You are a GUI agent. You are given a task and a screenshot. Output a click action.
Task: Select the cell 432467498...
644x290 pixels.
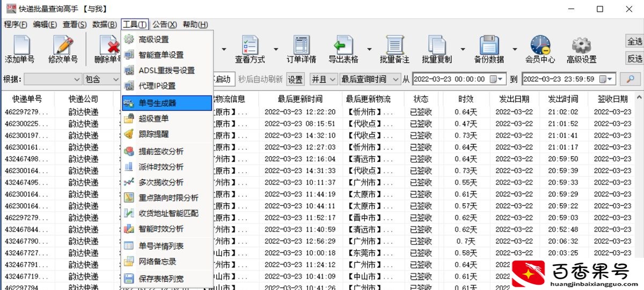(26, 159)
